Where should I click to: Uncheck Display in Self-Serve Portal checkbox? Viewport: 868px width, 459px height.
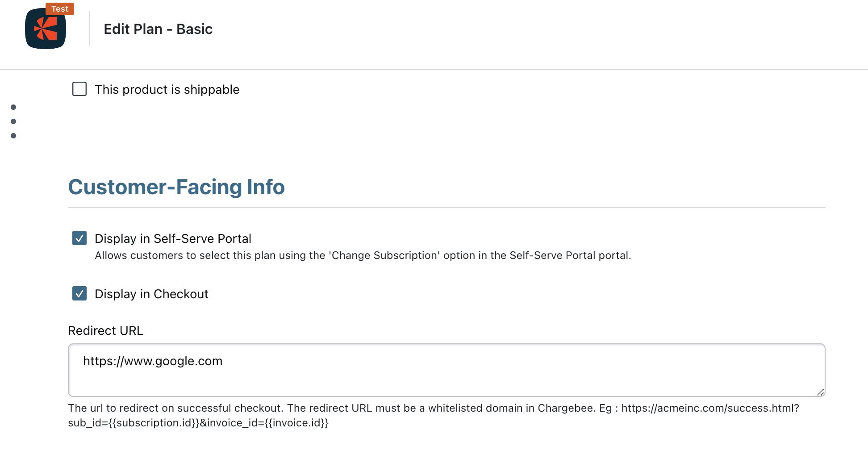[x=79, y=238]
